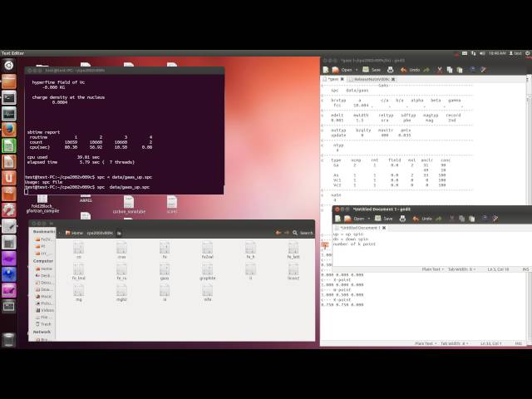This screenshot has height=399, width=532.
Task: Click the Print icon in the gaas gedit toolbar
Action: pos(389,70)
